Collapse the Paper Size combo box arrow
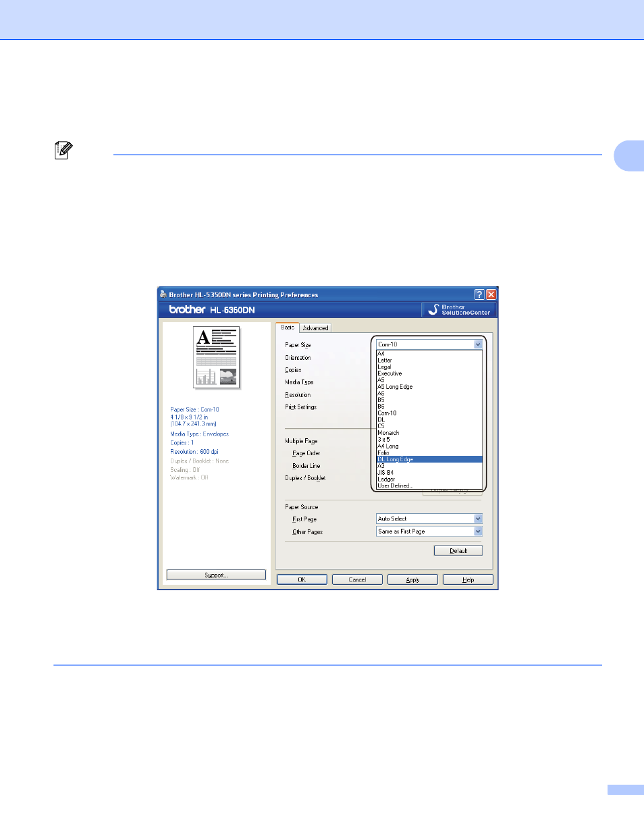This screenshot has height=834, width=644. click(x=478, y=344)
